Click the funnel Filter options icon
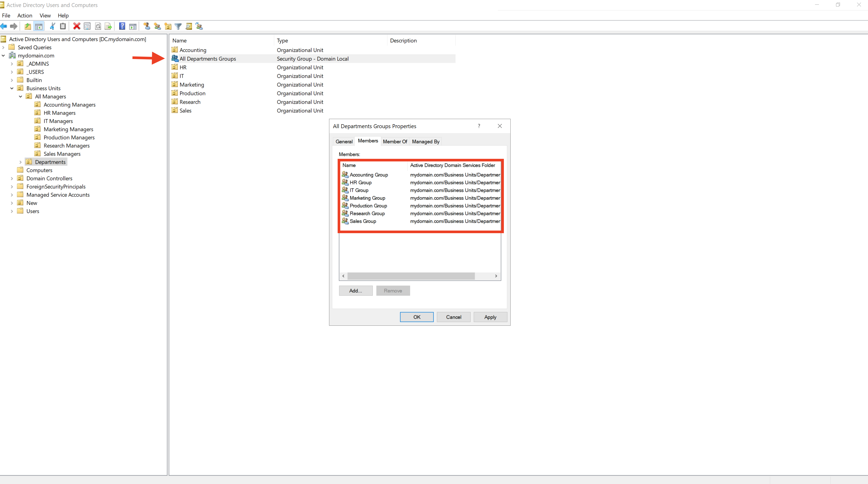Viewport: 868px width, 484px height. click(x=178, y=26)
